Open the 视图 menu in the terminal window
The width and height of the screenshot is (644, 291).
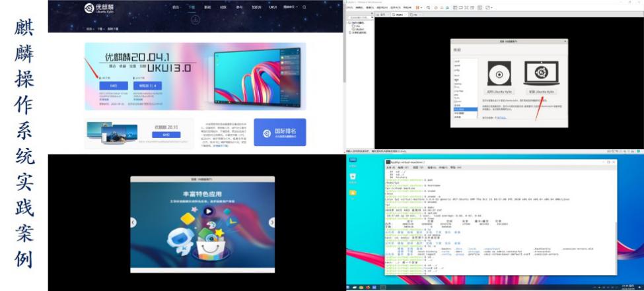point(417,168)
